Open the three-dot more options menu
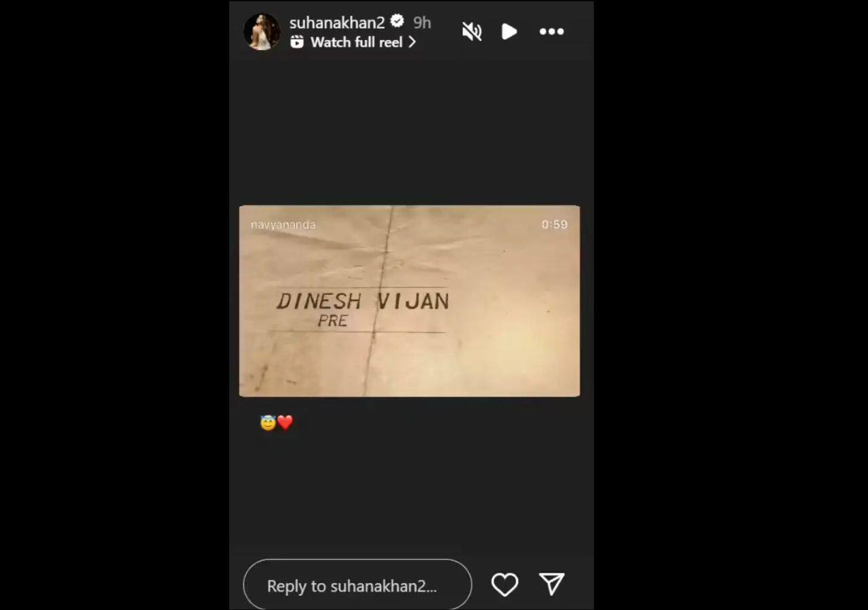The width and height of the screenshot is (868, 610). (x=551, y=31)
